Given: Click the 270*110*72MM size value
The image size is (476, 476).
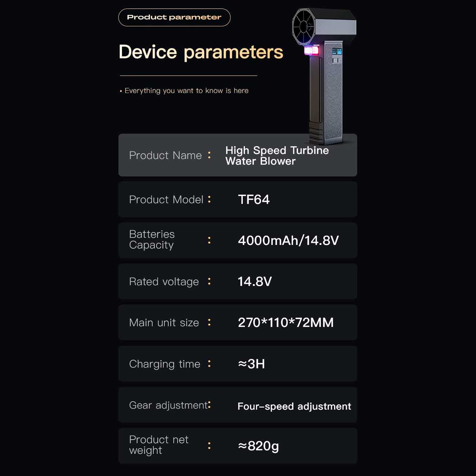Looking at the screenshot, I should tap(286, 323).
